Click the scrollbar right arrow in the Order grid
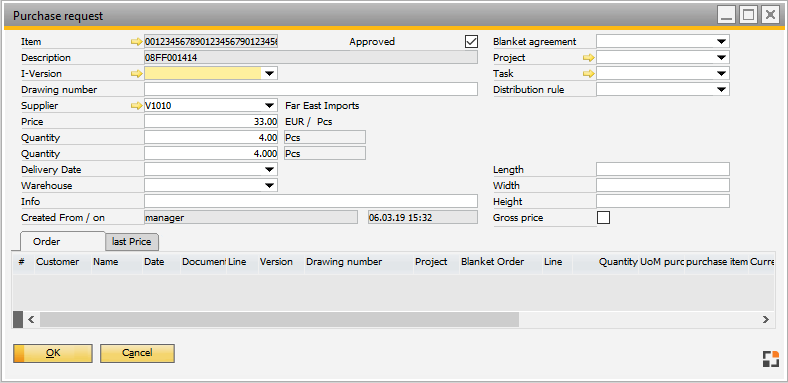 [x=765, y=319]
